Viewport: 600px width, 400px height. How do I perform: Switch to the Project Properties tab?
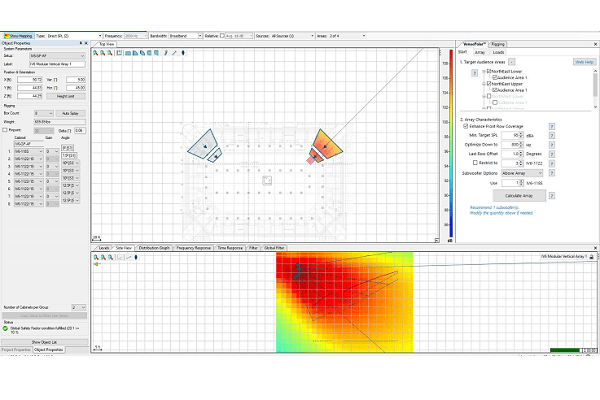[16, 349]
